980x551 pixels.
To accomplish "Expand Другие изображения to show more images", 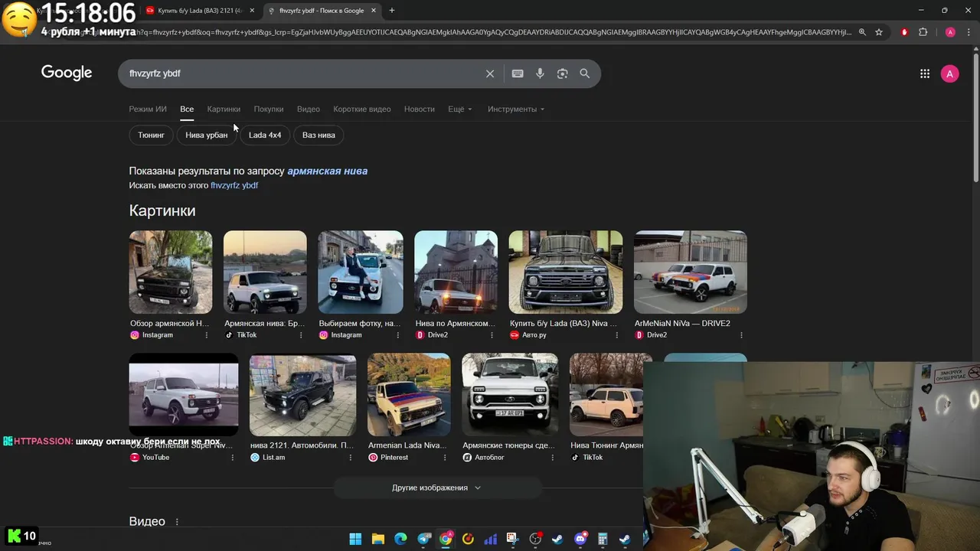I will (437, 487).
